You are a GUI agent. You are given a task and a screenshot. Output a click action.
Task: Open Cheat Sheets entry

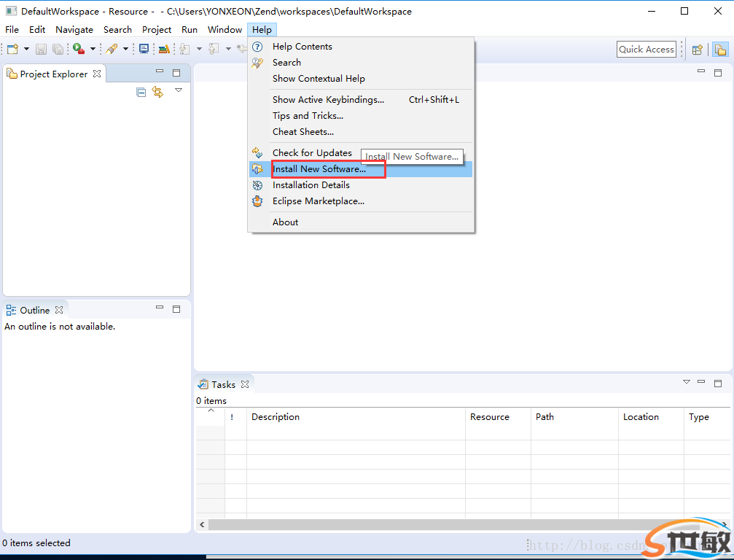tap(361, 131)
